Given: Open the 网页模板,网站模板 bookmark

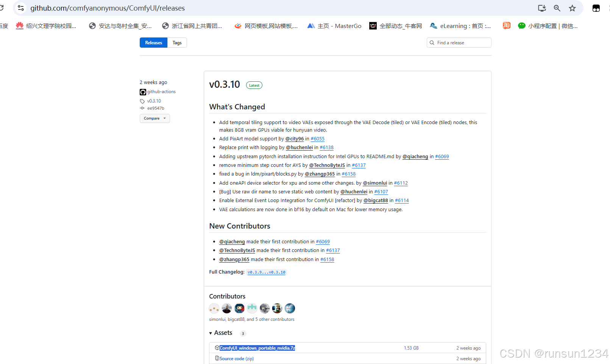Looking at the screenshot, I should point(266,26).
